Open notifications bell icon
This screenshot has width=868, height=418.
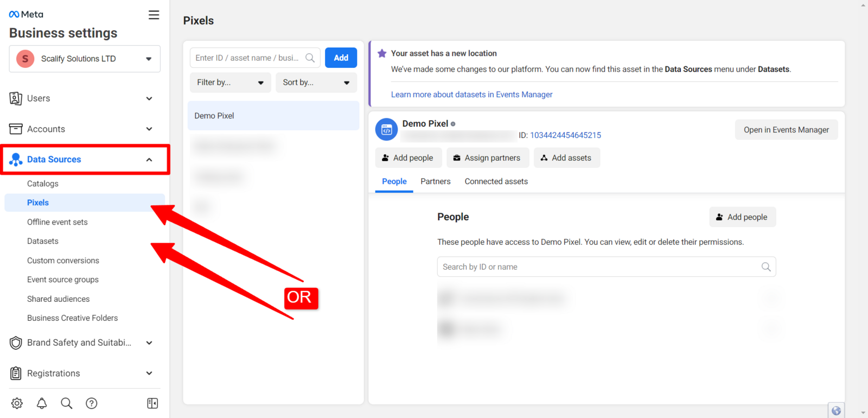tap(42, 403)
